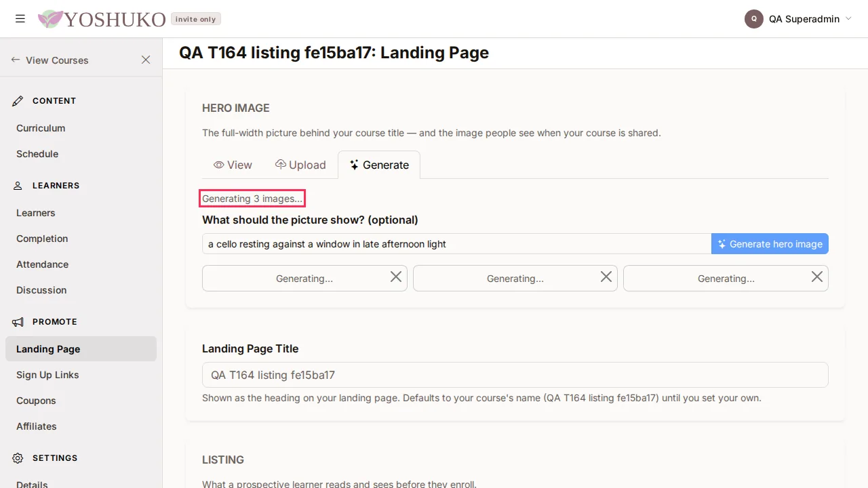The image size is (868, 488).
Task: Switch to the Upload tab
Action: [300, 165]
